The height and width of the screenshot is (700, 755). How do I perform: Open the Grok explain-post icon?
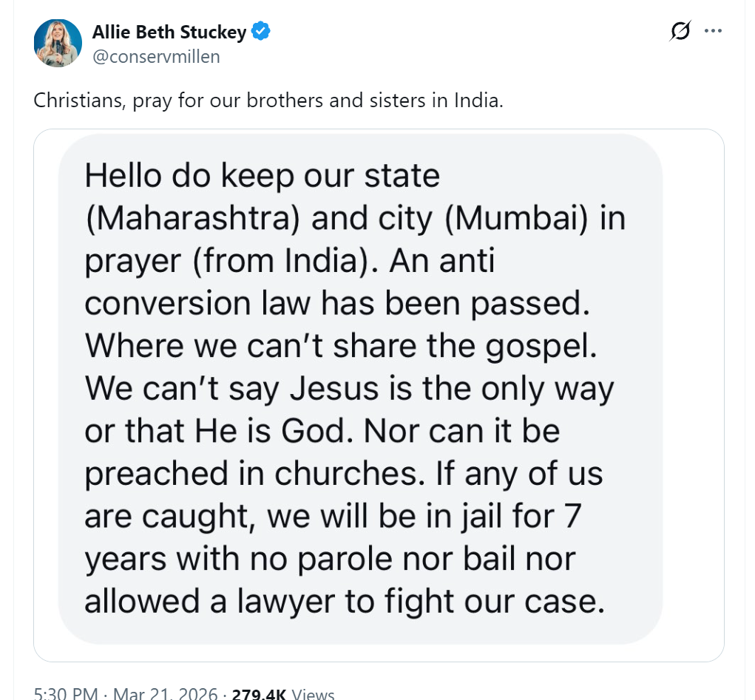click(x=680, y=32)
